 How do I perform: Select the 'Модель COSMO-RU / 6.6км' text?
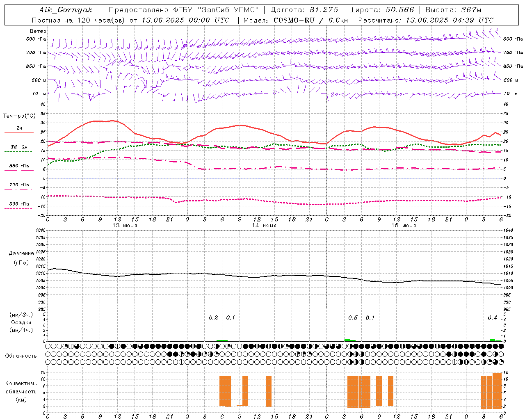(x=295, y=20)
